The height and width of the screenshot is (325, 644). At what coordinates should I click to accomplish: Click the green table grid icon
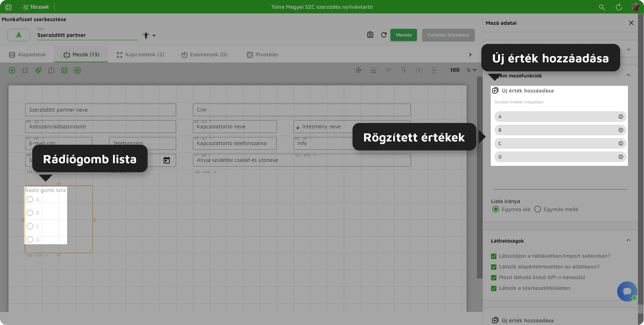click(64, 70)
